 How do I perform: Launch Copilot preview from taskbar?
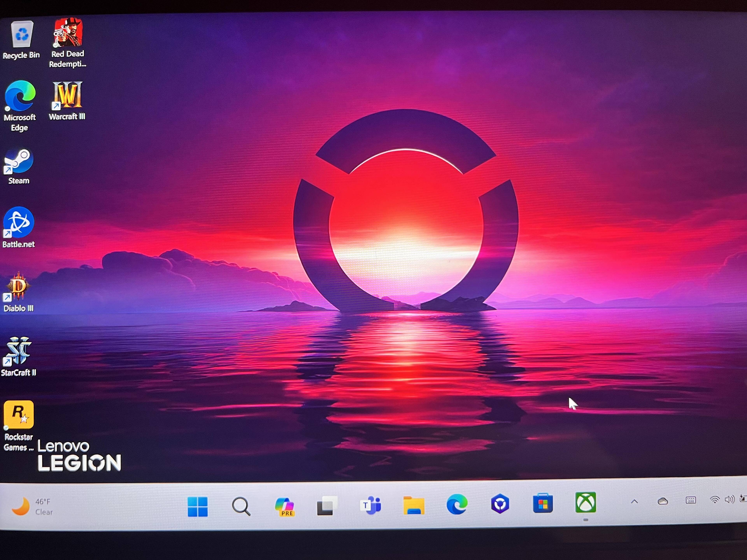[x=285, y=506]
